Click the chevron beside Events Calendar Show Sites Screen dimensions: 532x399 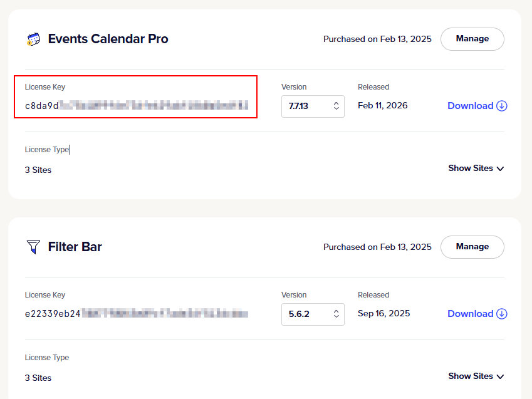[x=500, y=168]
